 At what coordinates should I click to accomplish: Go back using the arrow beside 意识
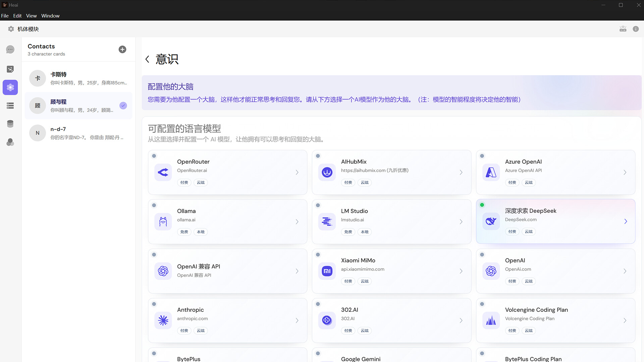[147, 59]
